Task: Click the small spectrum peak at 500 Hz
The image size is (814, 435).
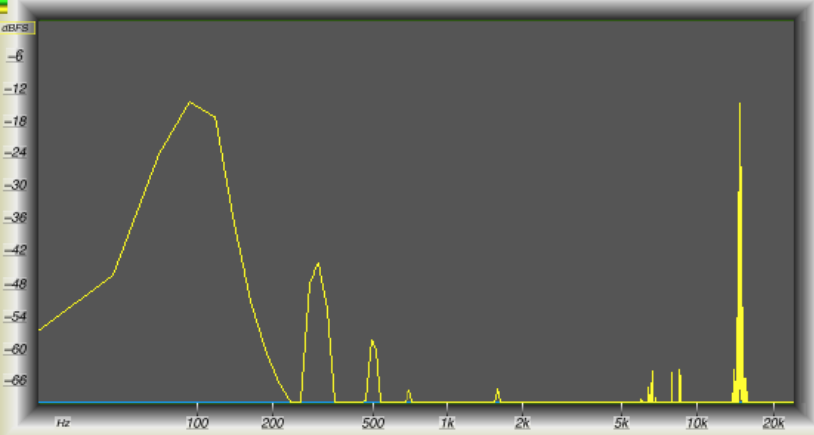Action: click(x=372, y=341)
